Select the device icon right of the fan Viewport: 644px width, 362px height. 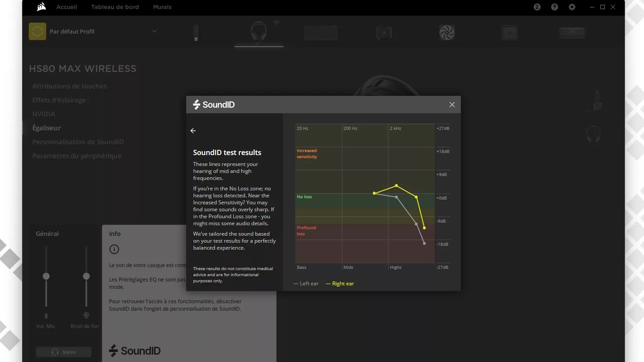509,33
